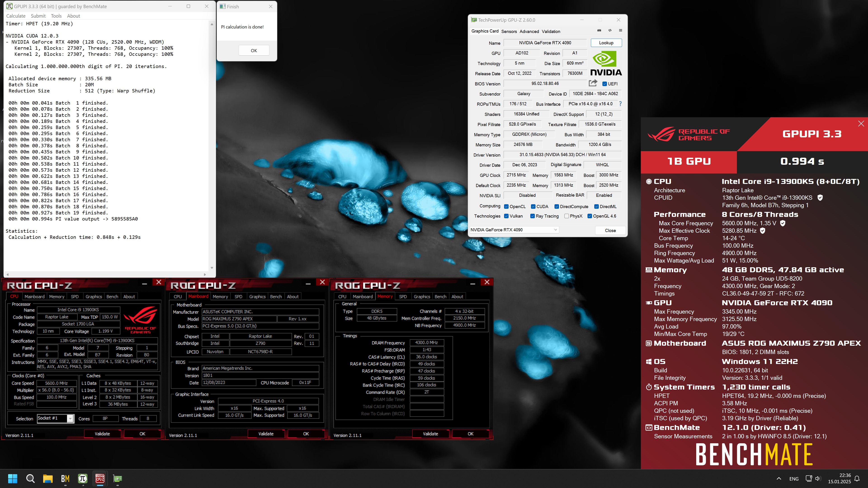Open the volume tray icon

818,479
